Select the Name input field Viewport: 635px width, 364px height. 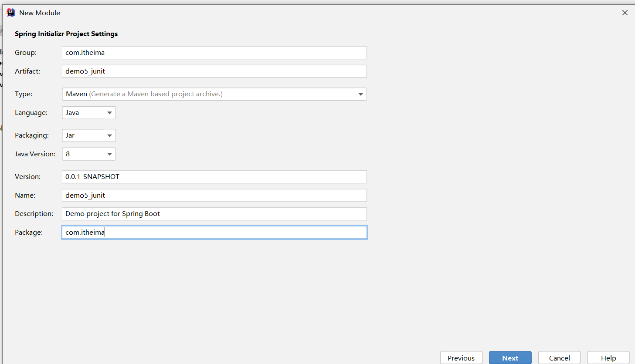[x=214, y=195]
